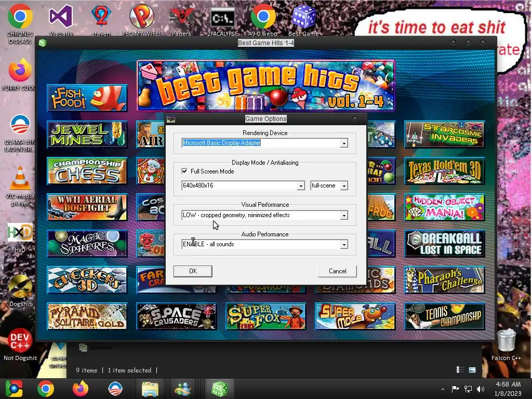The width and height of the screenshot is (532, 399).
Task: Expand the 640x480x16 resolution dropdown
Action: pos(301,185)
